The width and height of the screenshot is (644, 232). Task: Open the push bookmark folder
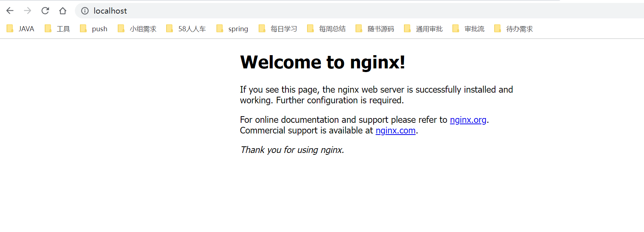click(94, 29)
